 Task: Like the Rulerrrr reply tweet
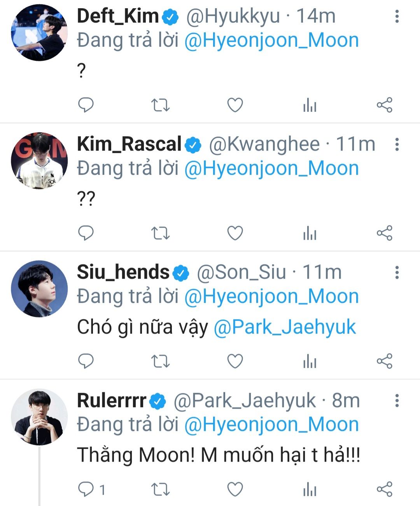point(235,489)
